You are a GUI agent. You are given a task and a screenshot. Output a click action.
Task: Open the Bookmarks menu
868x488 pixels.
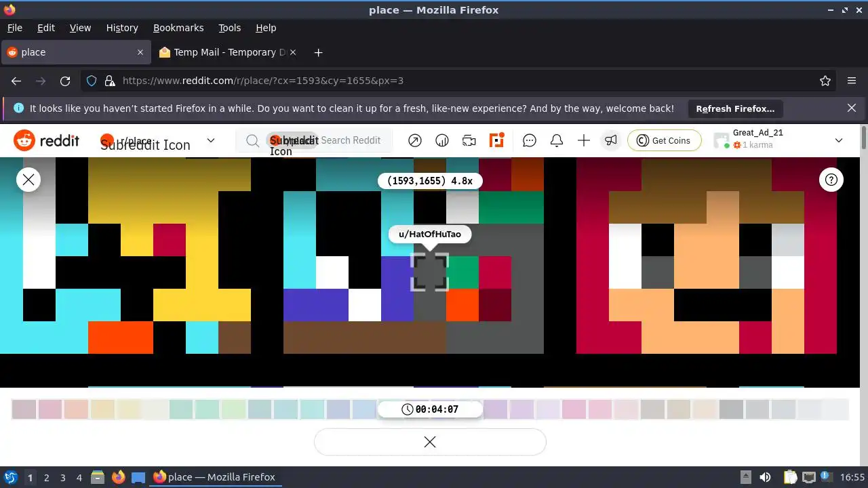point(178,28)
